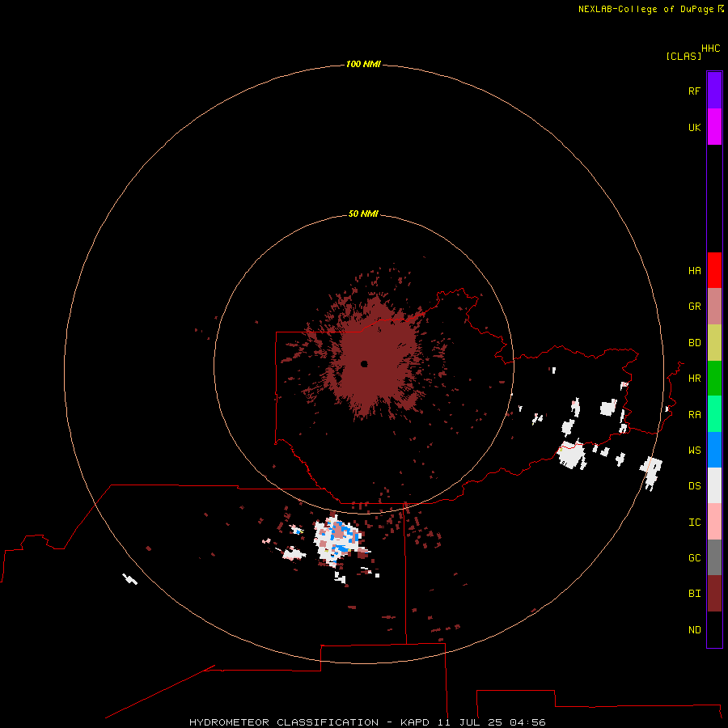Click the BI dark red legend swatch
This screenshot has height=728, width=728.
pyautogui.click(x=714, y=594)
